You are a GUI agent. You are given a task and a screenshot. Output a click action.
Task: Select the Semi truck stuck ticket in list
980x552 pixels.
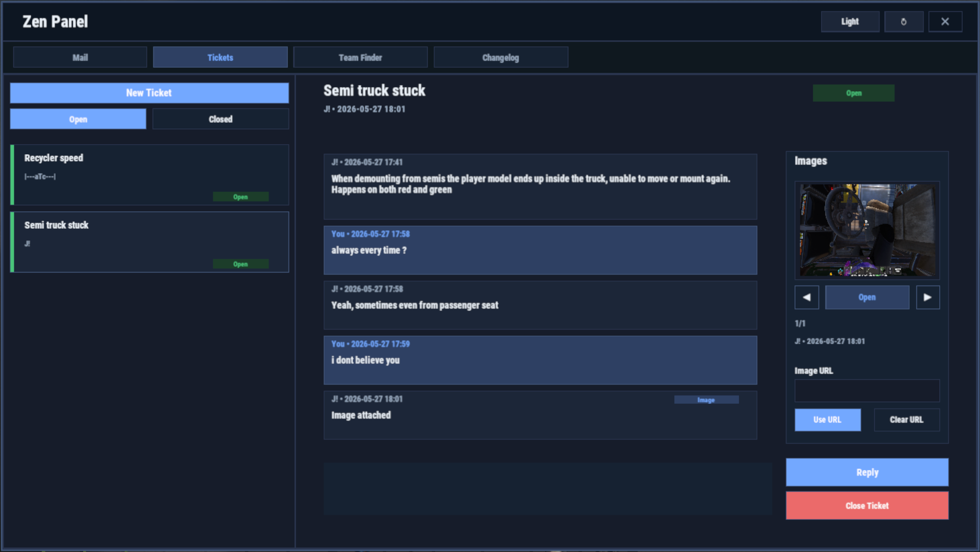pyautogui.click(x=150, y=242)
